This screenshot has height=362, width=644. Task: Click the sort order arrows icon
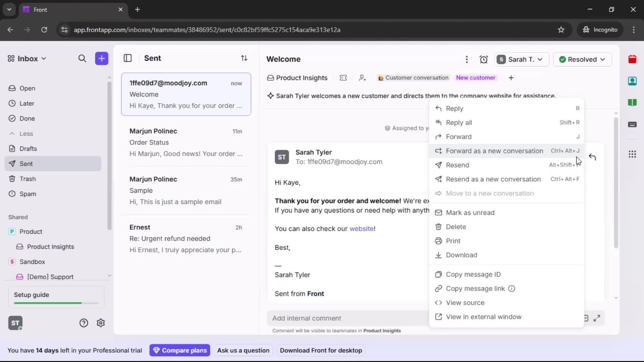[244, 58]
